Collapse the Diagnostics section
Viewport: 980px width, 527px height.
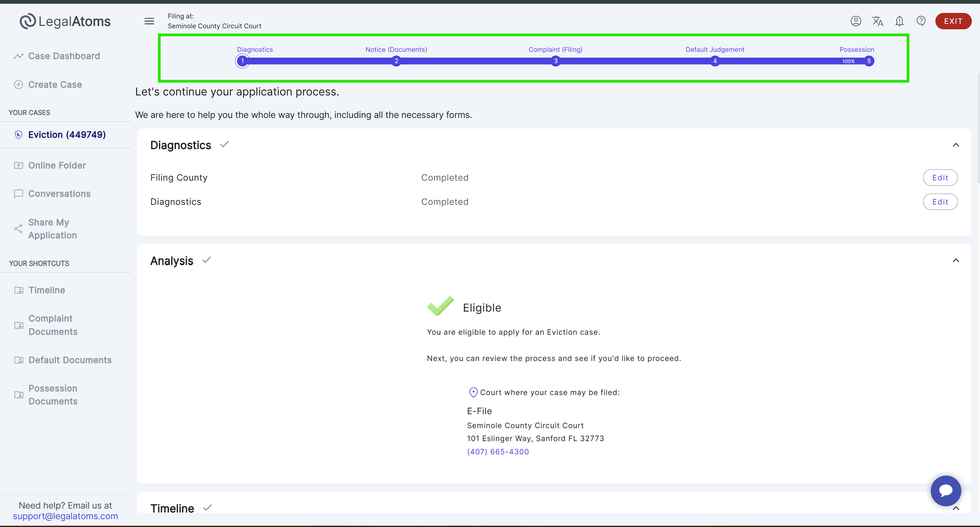[x=955, y=145]
